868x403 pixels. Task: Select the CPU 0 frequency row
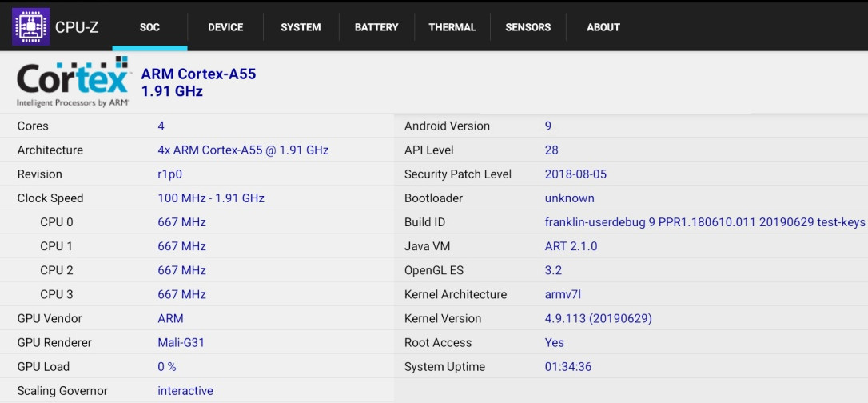click(x=197, y=222)
